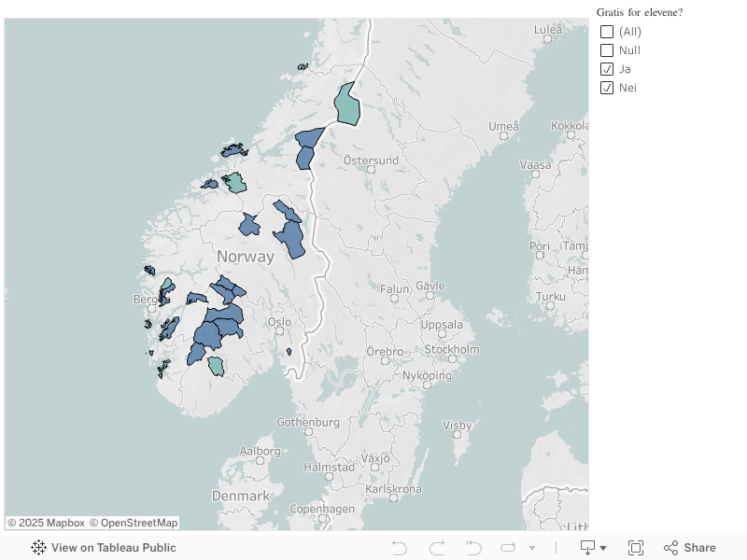Click the Tableau logo icon
747x560 pixels.
point(38,548)
